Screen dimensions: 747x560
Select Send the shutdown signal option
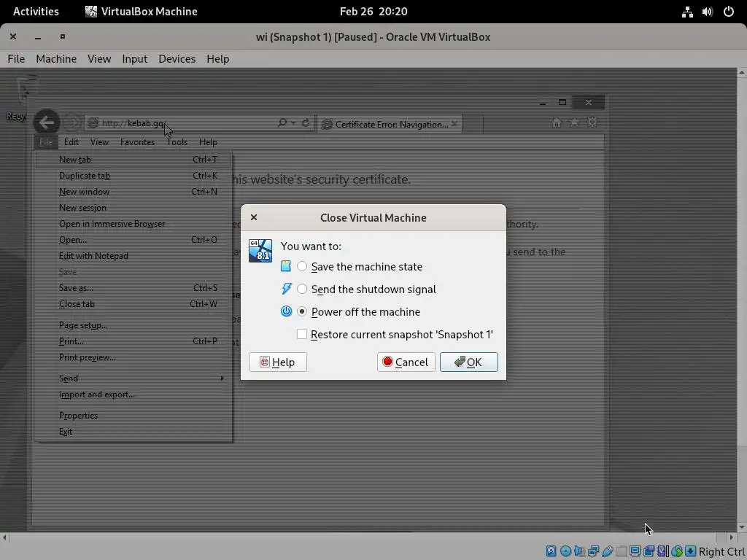pyautogui.click(x=366, y=289)
